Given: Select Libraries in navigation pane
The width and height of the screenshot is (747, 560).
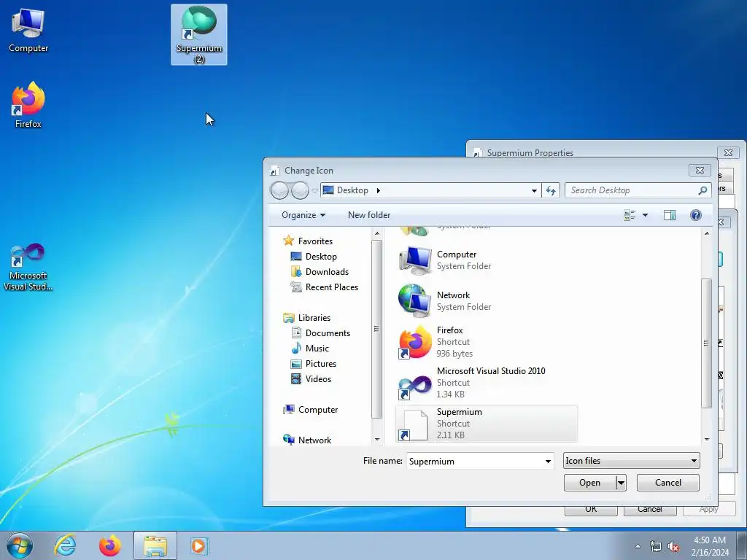Looking at the screenshot, I should (x=307, y=318).
